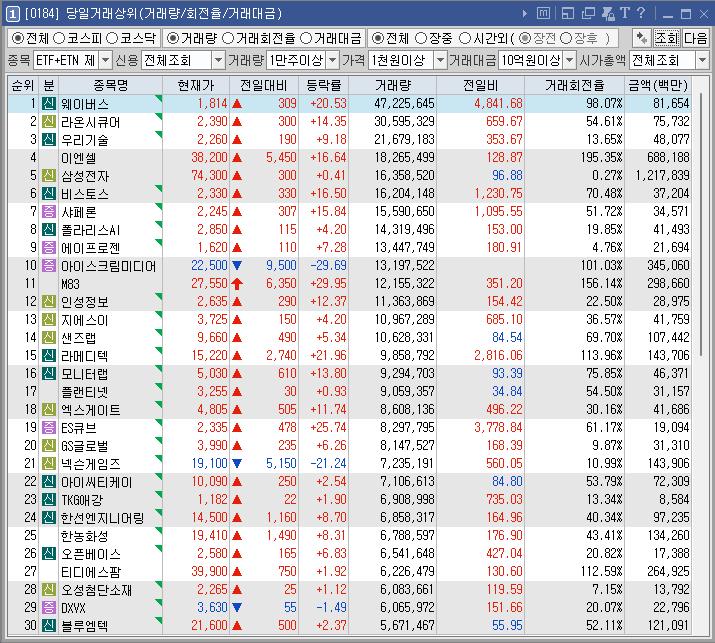Click the 신 badge on the 샌즈랩 row

tap(49, 337)
